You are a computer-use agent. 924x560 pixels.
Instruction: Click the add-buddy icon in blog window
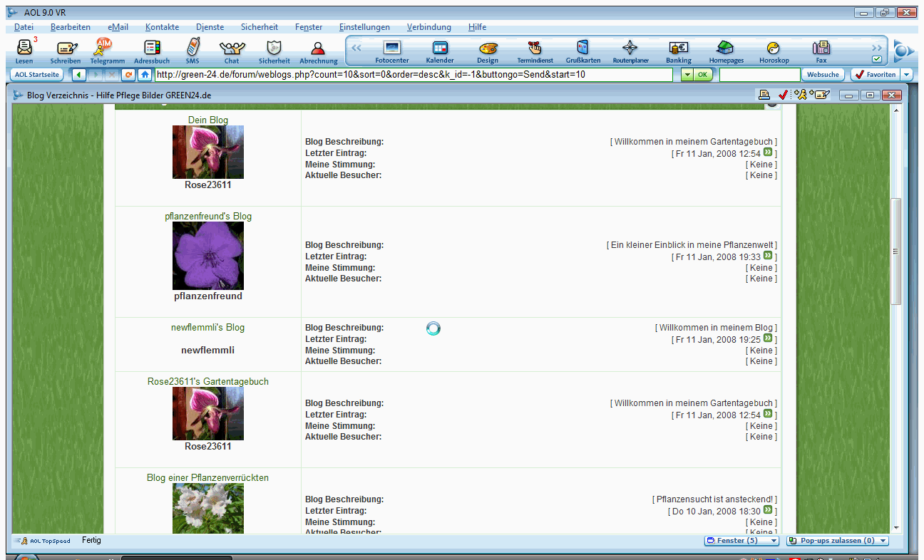coord(801,95)
